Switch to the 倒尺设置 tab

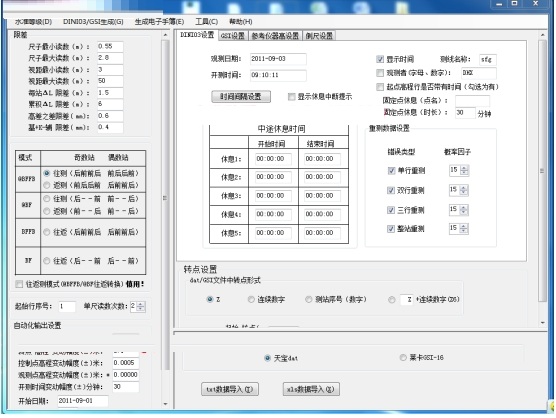click(x=319, y=35)
